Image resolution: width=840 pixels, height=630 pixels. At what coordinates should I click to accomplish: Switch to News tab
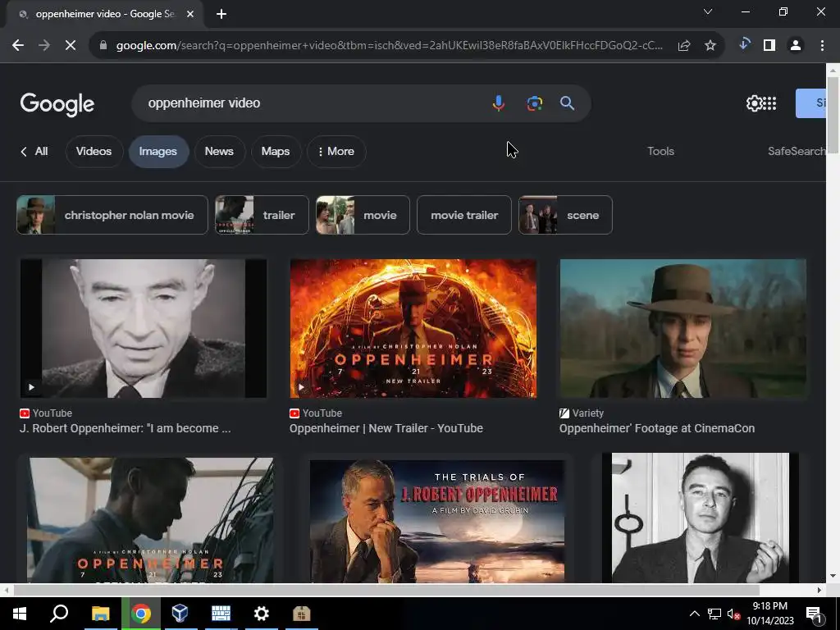(219, 151)
